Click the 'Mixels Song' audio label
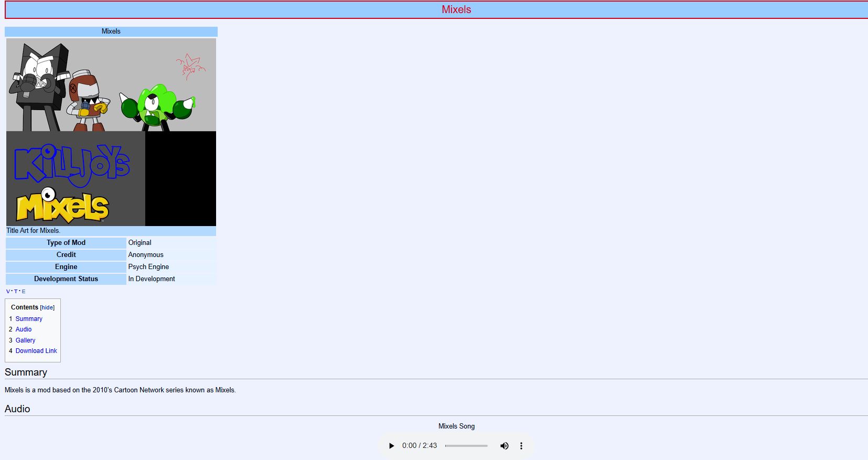The width and height of the screenshot is (868, 460). click(x=456, y=426)
